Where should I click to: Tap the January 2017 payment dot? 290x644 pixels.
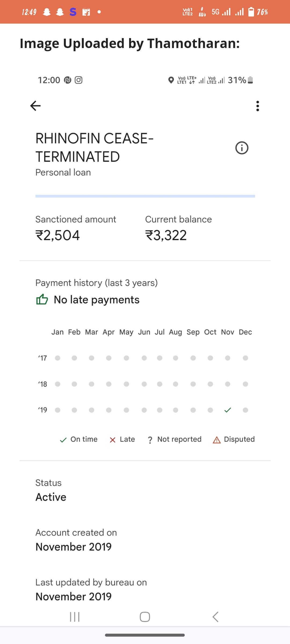pos(57,358)
